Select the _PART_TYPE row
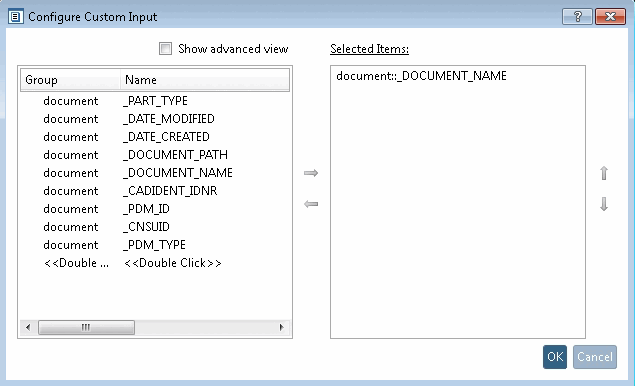Viewport: 635px width, 386px height. (x=155, y=101)
